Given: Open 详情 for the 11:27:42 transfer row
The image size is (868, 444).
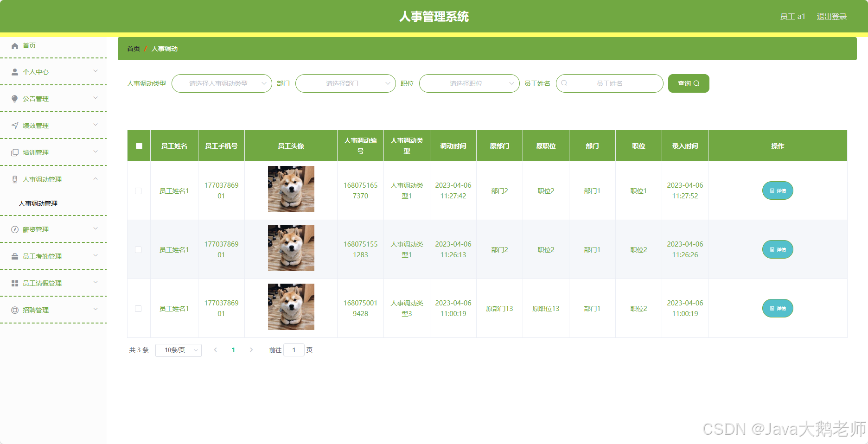Looking at the screenshot, I should pos(778,190).
